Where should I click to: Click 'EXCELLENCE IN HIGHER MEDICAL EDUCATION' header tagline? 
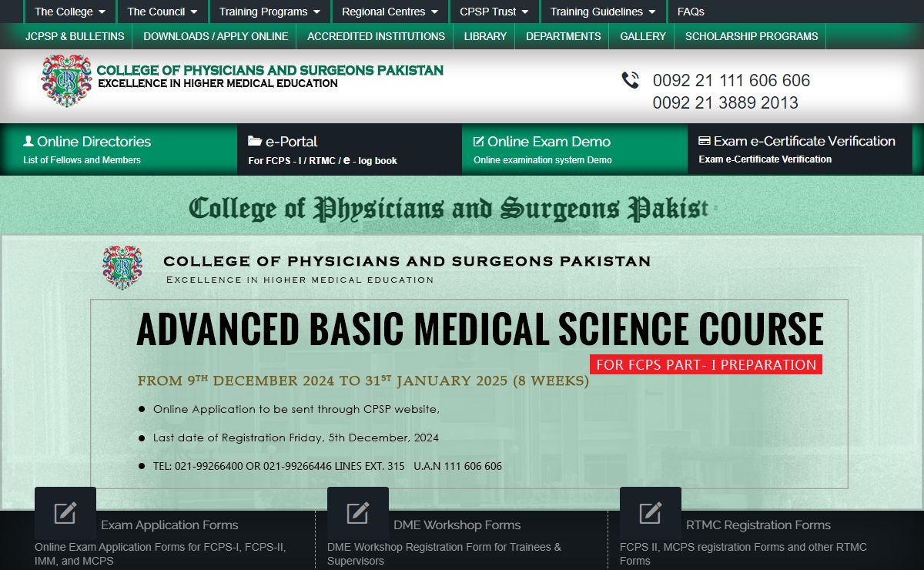pyautogui.click(x=218, y=83)
